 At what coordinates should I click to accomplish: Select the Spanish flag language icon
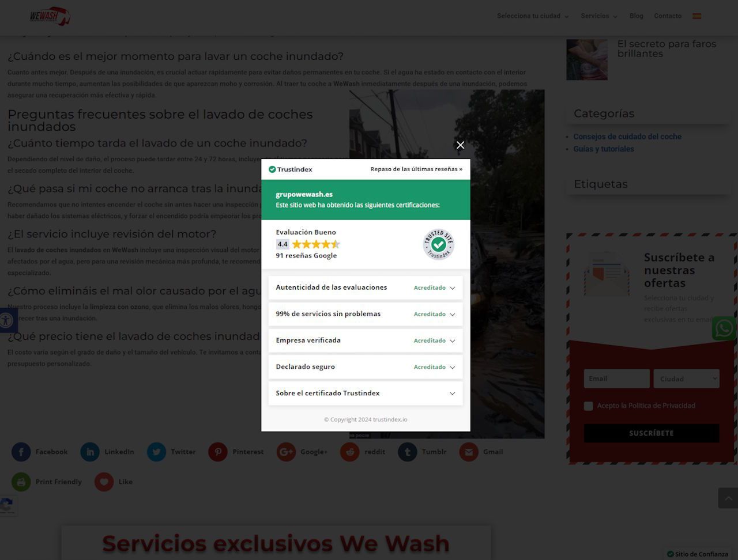click(696, 16)
